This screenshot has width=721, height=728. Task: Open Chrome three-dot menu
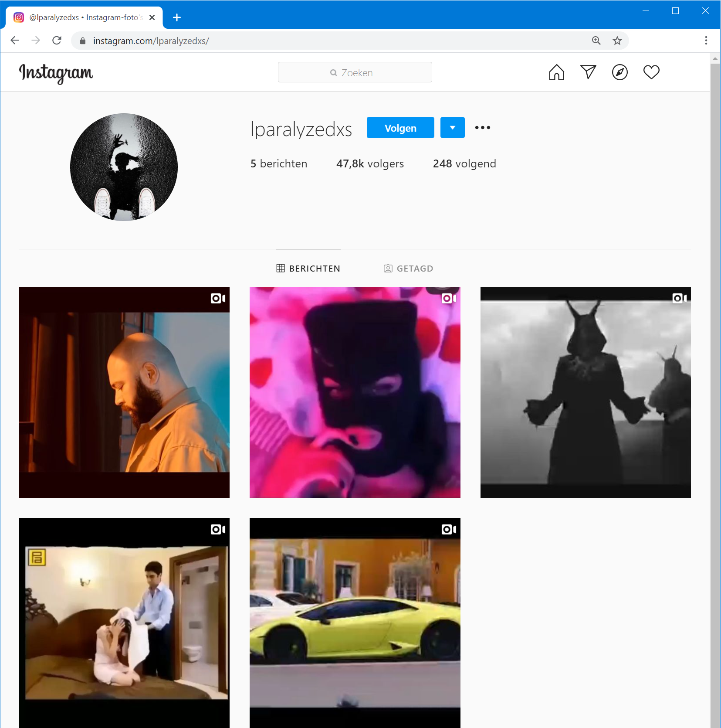tap(706, 41)
